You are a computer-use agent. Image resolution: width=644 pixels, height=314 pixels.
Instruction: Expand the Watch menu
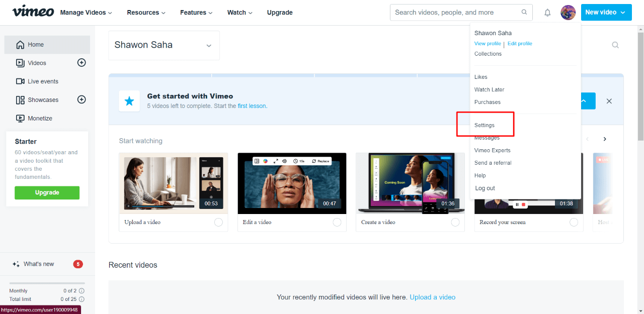point(240,13)
